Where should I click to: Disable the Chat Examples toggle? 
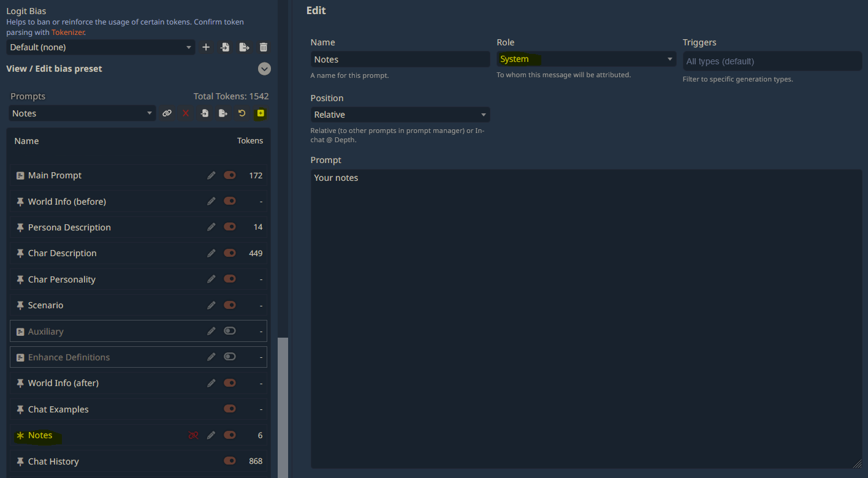tap(230, 409)
